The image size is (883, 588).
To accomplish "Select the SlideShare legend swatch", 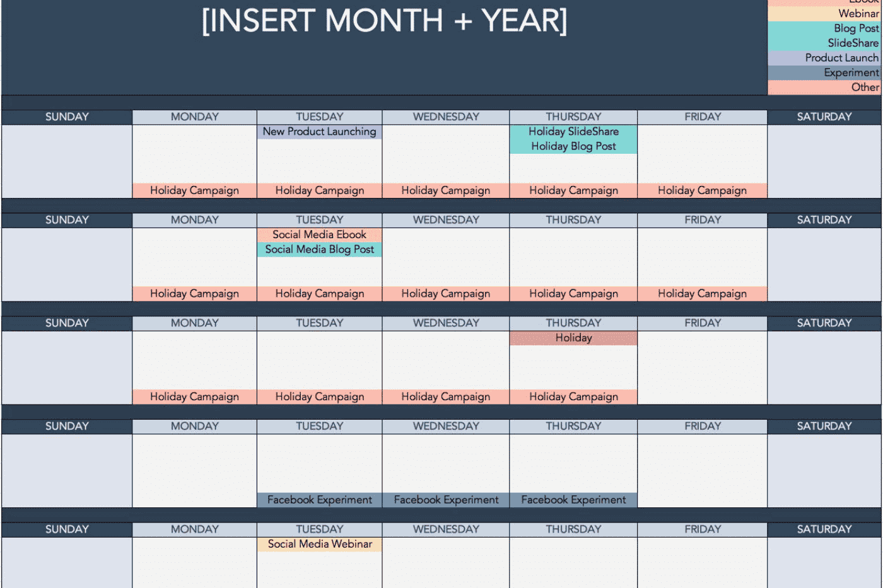I will (x=824, y=43).
